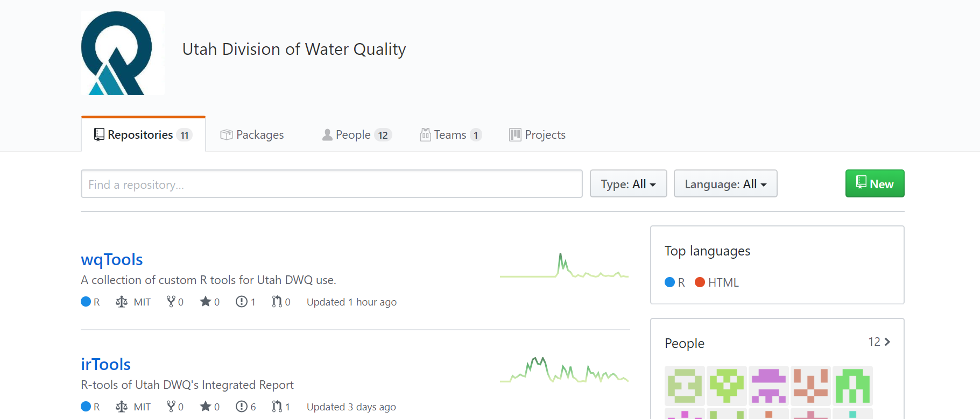Click the fork icon for wqTools
Screen dimensions: 980x419
(171, 302)
